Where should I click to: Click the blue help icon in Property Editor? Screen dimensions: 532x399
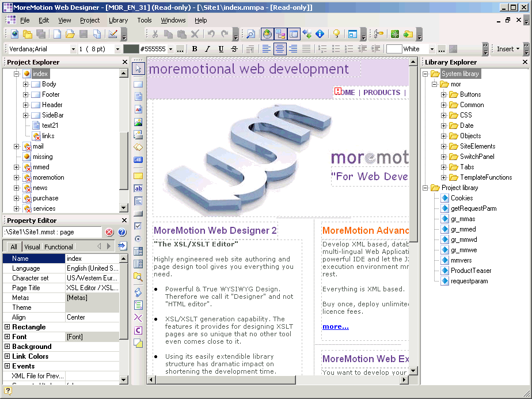click(122, 232)
